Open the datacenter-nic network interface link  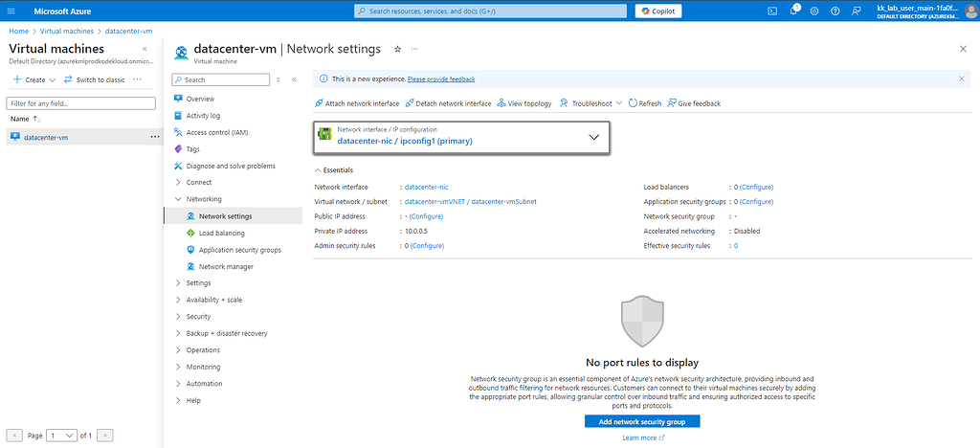pos(427,187)
